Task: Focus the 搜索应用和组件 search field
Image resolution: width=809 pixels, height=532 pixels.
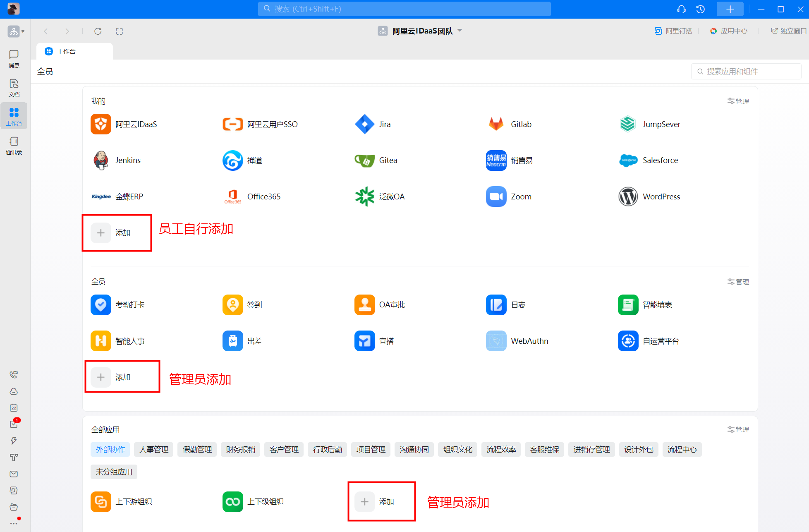Action: (746, 72)
